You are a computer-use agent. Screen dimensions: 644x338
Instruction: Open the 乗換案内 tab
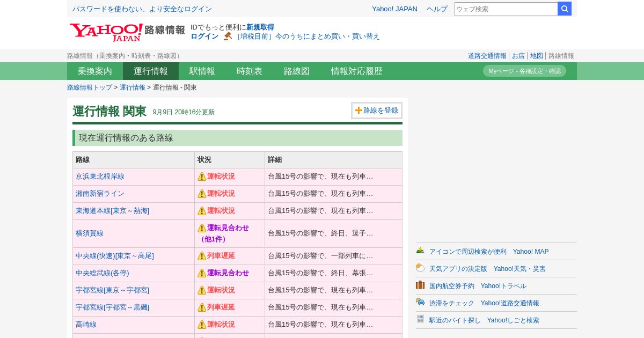coord(95,71)
